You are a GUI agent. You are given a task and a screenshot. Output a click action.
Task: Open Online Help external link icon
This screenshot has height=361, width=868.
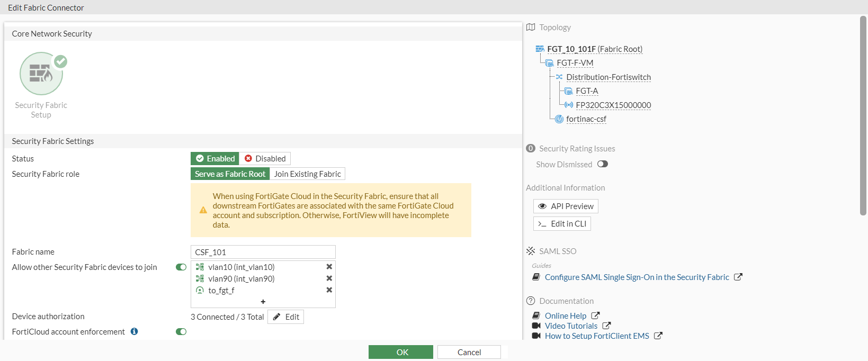pyautogui.click(x=596, y=315)
